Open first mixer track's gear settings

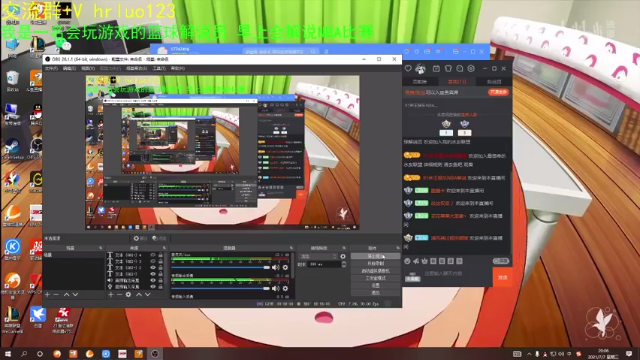[x=285, y=267]
